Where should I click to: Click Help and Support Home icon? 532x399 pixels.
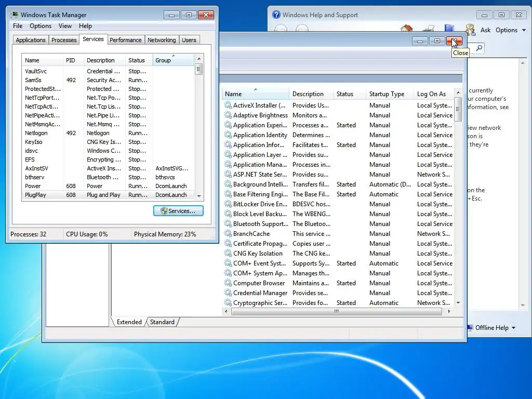click(x=406, y=28)
